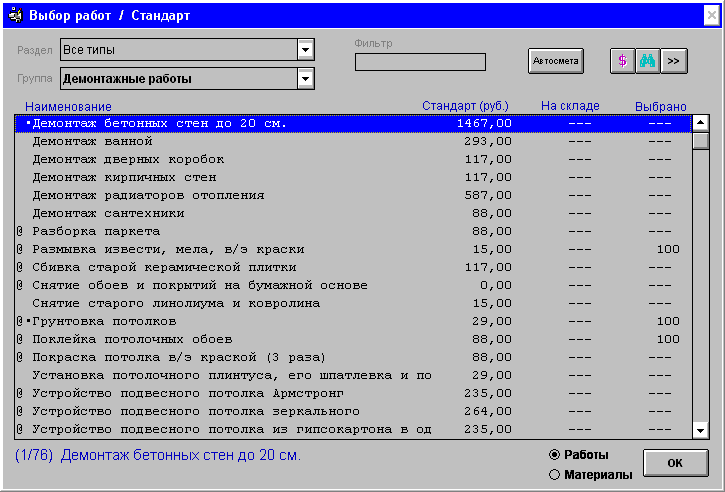Screen dimensions: 725x492
Task: Open the Раздел dropdown list
Action: (305, 50)
